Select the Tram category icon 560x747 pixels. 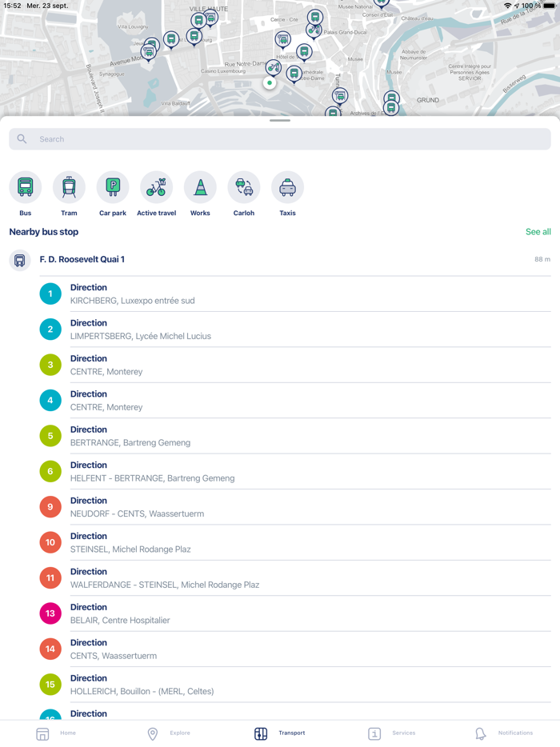[69, 187]
